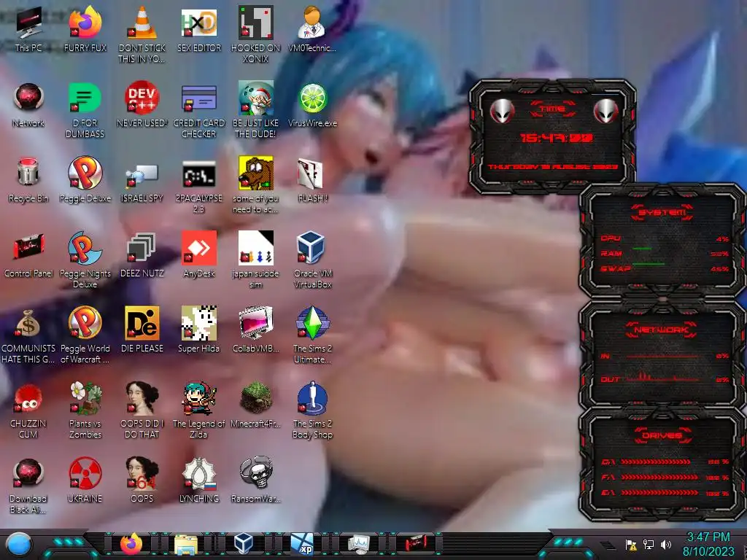This screenshot has width=747, height=560.
Task: Select The Sims 2 Body Shop shortcut
Action: click(312, 410)
